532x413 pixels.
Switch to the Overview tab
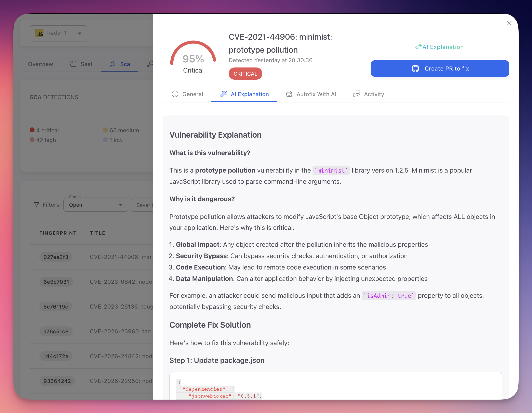[x=40, y=64]
